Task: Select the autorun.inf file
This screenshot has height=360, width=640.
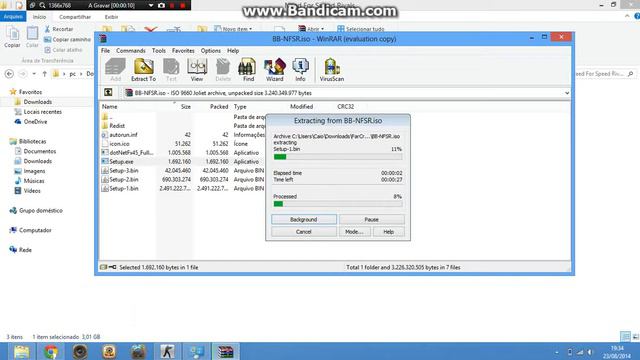Action: (x=123, y=135)
